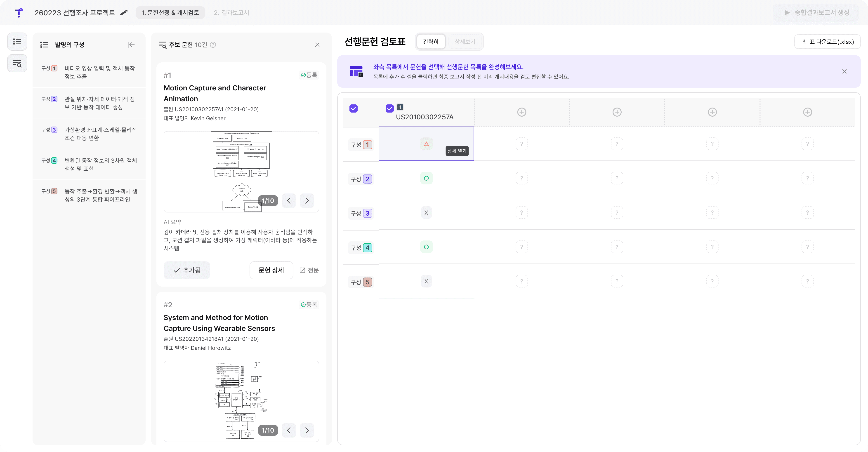Switch to 상세보기 view tab
The height and width of the screenshot is (452, 868).
pyautogui.click(x=465, y=42)
